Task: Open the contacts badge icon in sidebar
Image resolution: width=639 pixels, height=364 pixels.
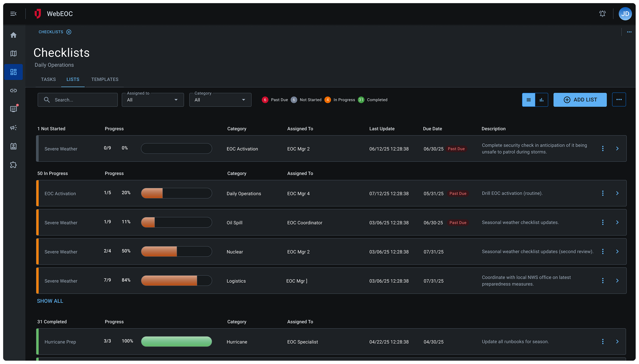Action: point(13,146)
